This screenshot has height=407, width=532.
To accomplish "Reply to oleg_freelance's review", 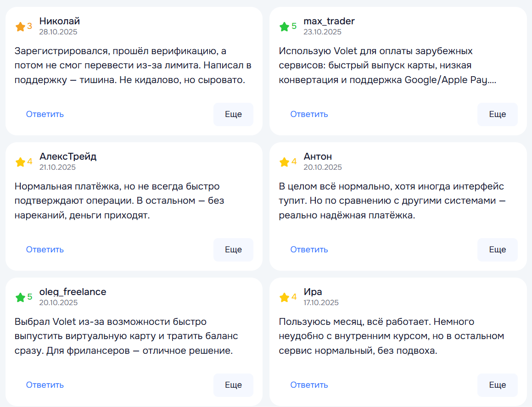I will click(x=45, y=385).
